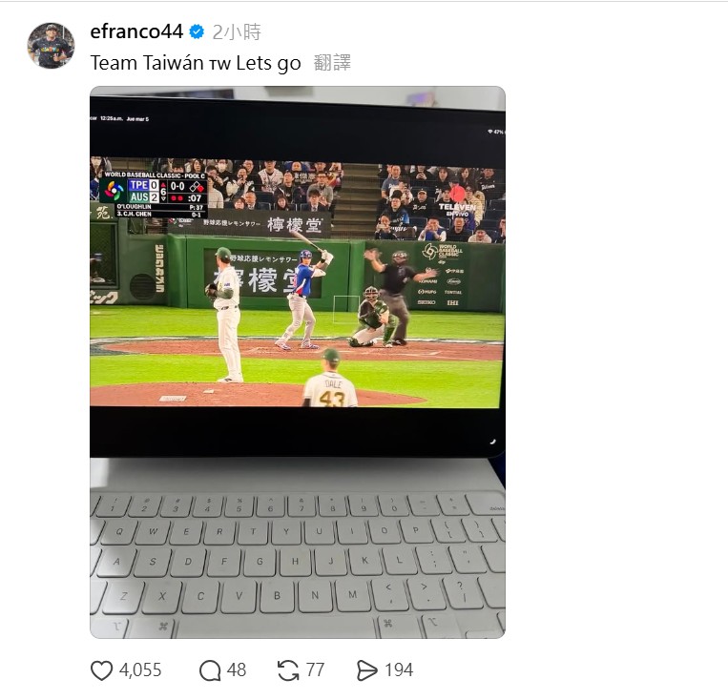
Task: Click the 4,055 likes count
Action: click(x=140, y=670)
